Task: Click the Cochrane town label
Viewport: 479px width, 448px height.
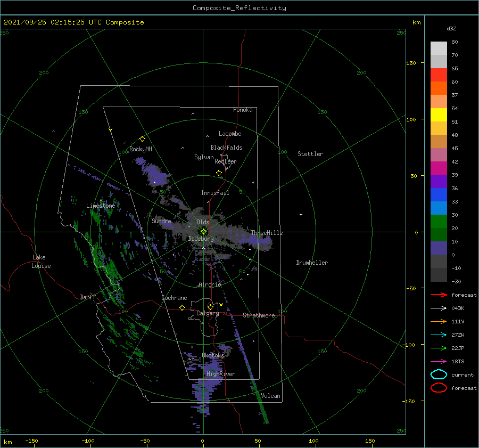Action: pyautogui.click(x=174, y=298)
